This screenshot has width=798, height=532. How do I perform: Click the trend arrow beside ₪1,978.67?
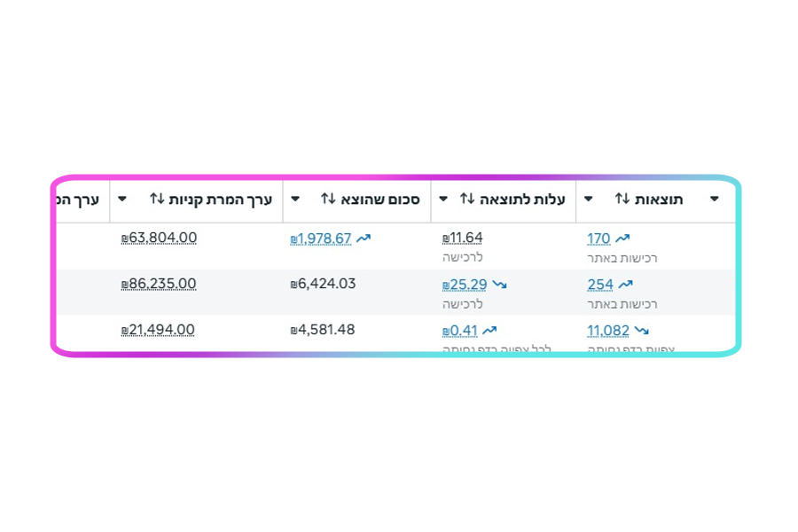tap(364, 239)
